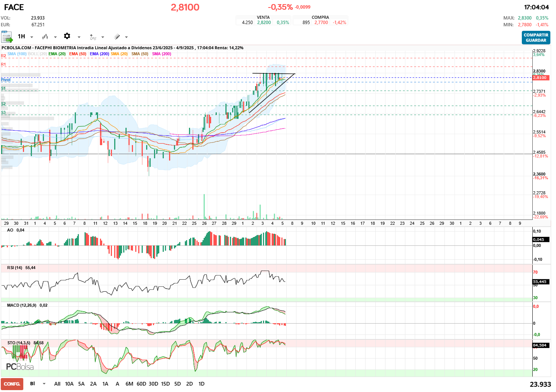556x392 pixels.
Task: Open the candlestick chart type icon
Action: click(x=45, y=37)
